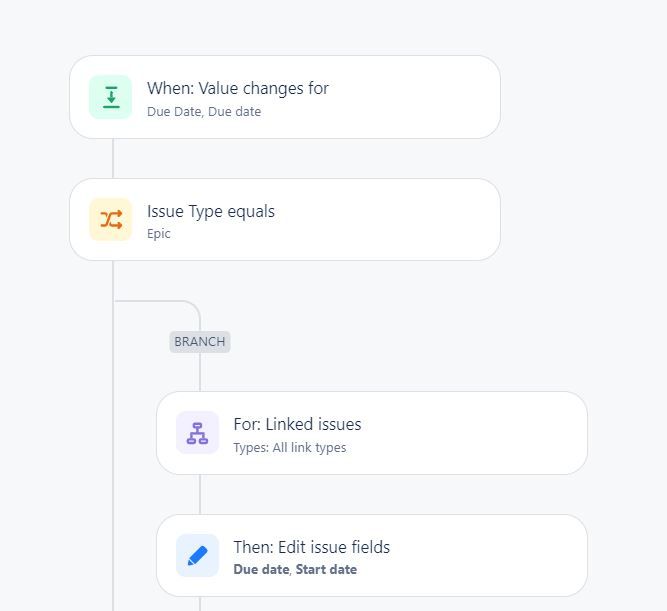
Task: Open the 'When: Value changes for' trigger
Action: click(x=285, y=97)
